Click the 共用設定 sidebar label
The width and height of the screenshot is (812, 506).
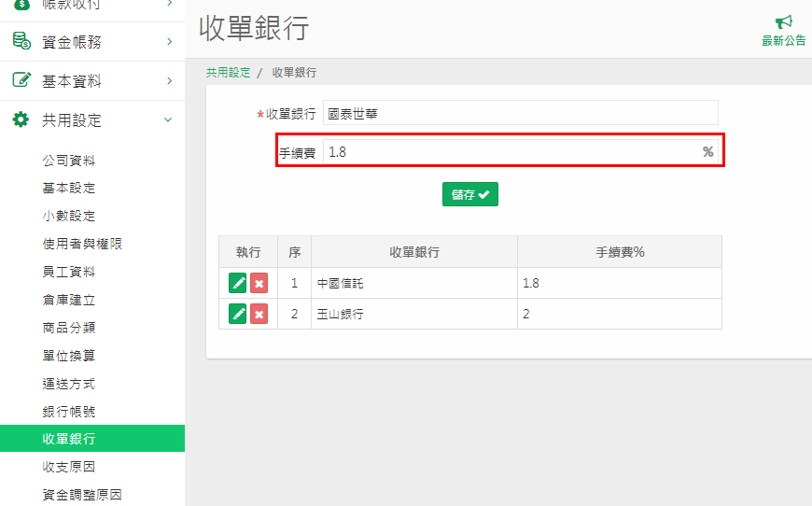pos(72,120)
